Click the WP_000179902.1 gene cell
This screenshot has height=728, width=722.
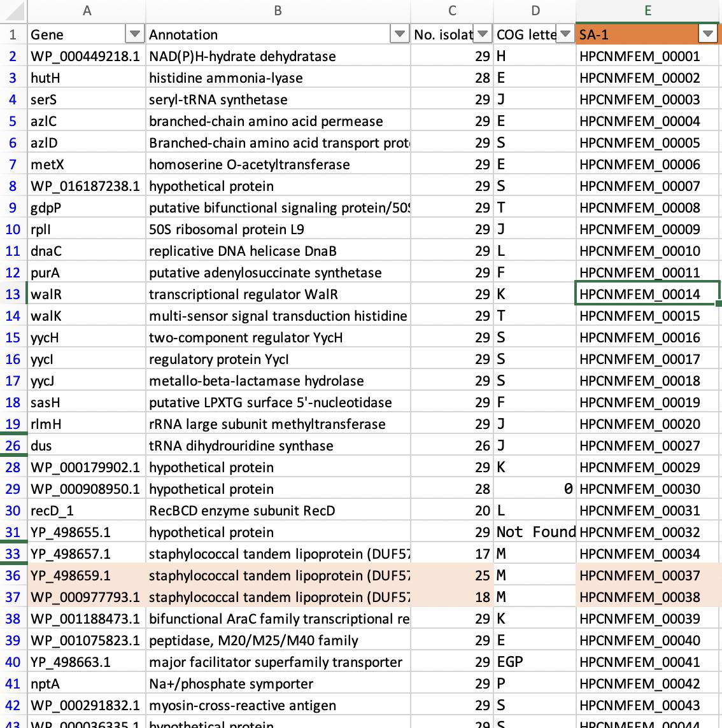(87, 468)
